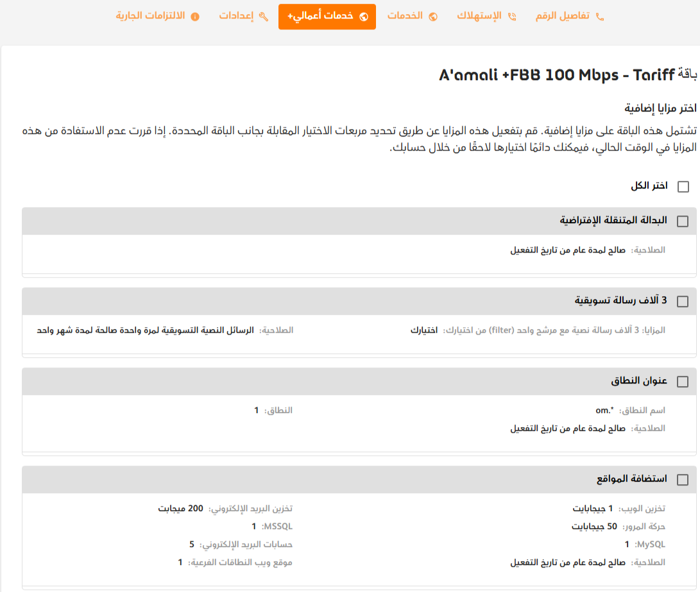The height and width of the screenshot is (592, 700).
Task: Toggle the استضافة المواقع checkbox
Action: [683, 480]
